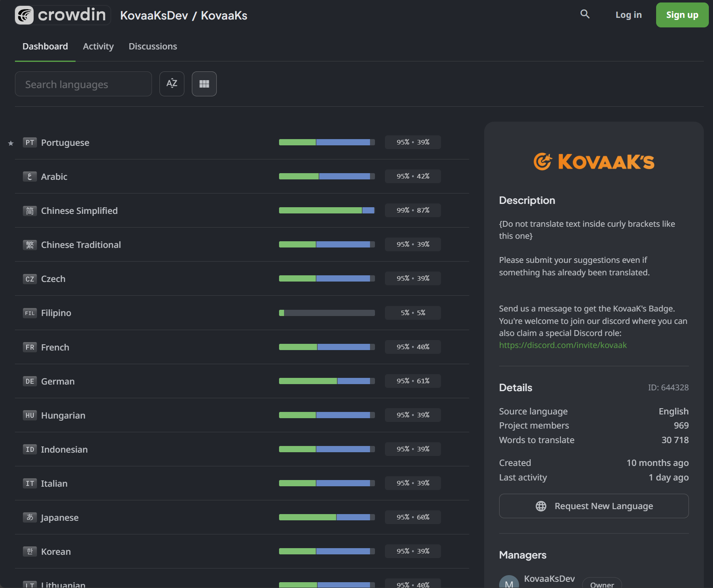This screenshot has height=588, width=713.
Task: Focus the Search languages field
Action: (83, 84)
